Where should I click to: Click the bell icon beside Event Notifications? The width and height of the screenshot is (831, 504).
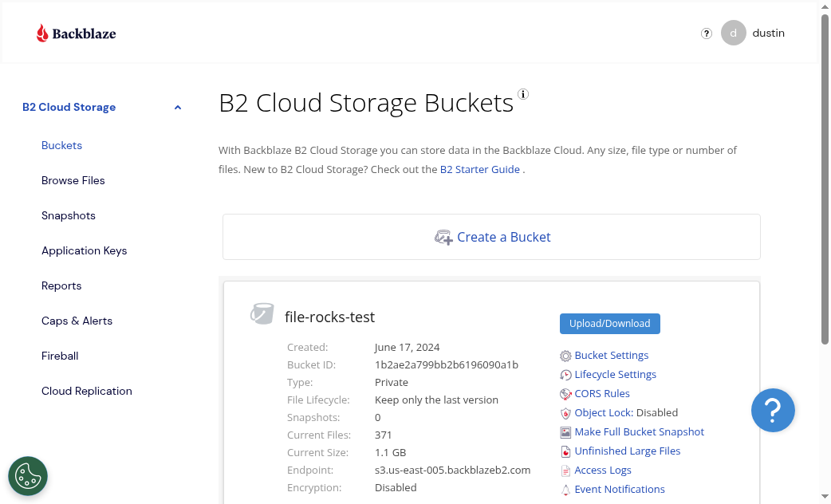pyautogui.click(x=565, y=489)
